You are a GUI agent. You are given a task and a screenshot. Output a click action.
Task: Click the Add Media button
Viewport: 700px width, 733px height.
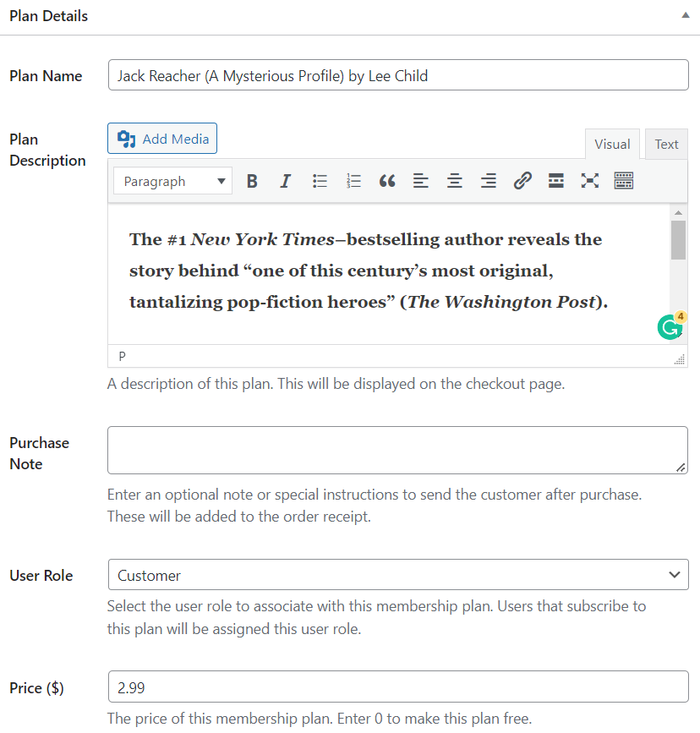pos(162,139)
